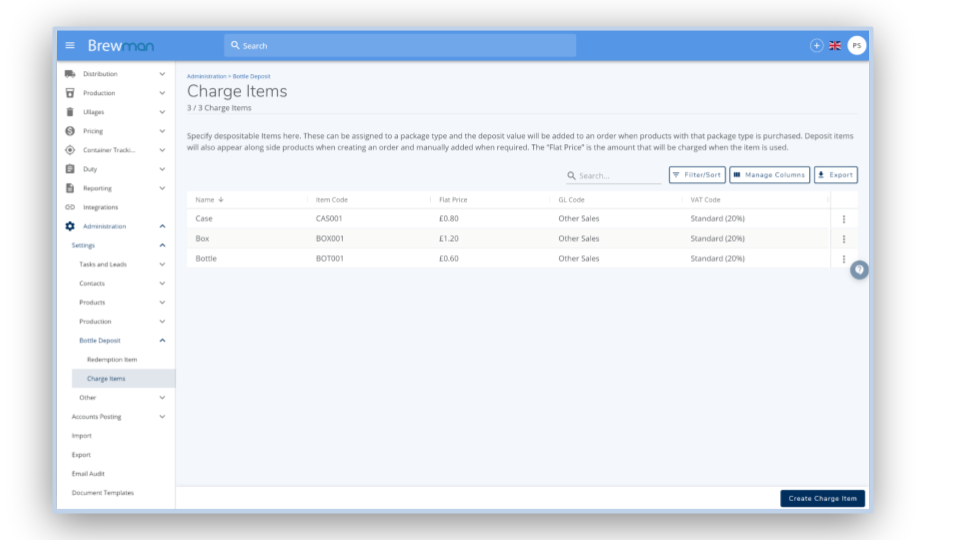Expand the Duty menu chevron

pos(162,169)
